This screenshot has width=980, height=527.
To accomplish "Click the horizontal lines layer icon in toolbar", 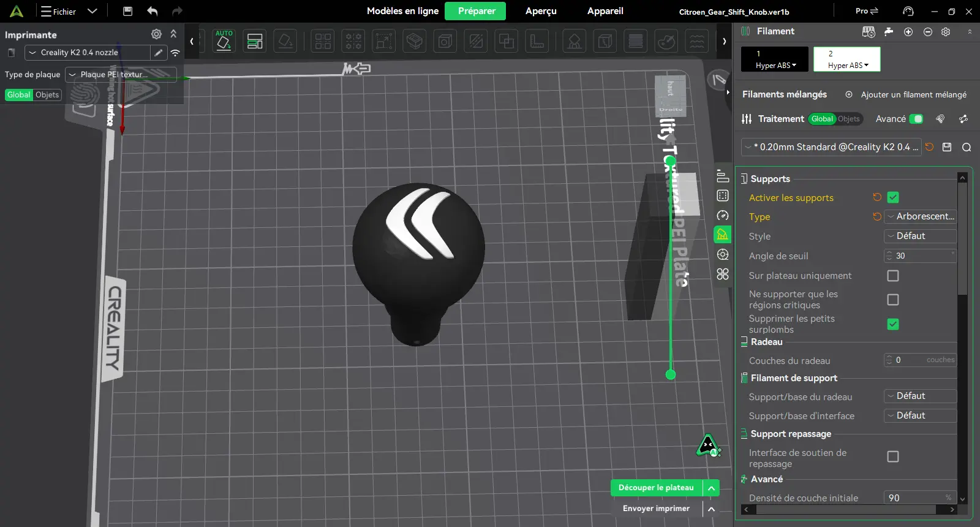I will click(x=636, y=41).
